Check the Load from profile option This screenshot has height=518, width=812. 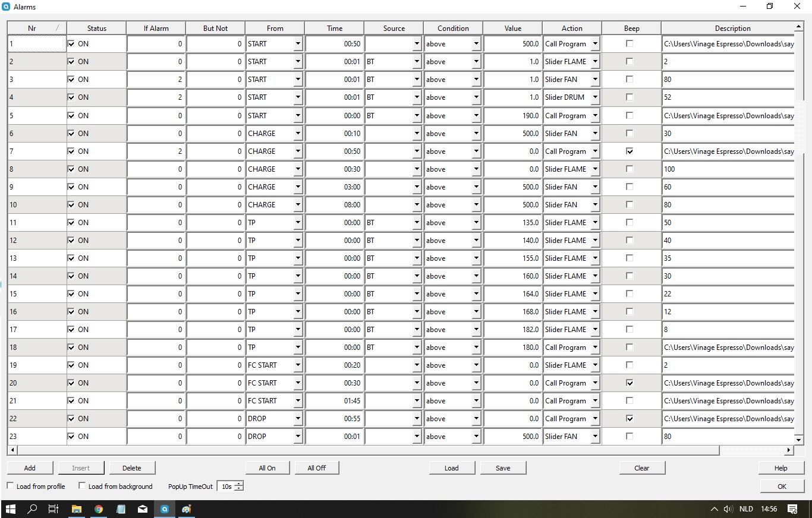click(10, 486)
